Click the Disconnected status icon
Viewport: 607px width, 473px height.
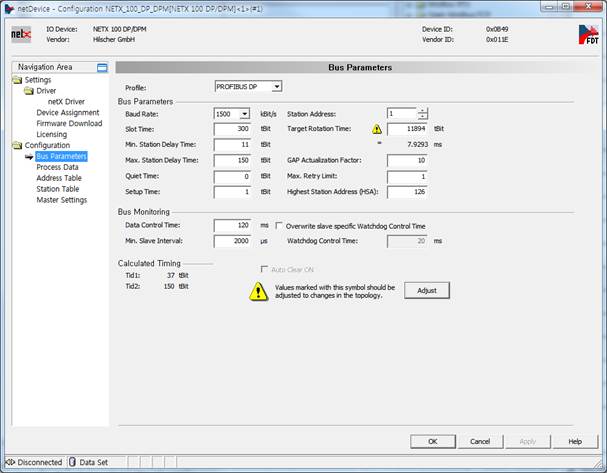pos(10,462)
